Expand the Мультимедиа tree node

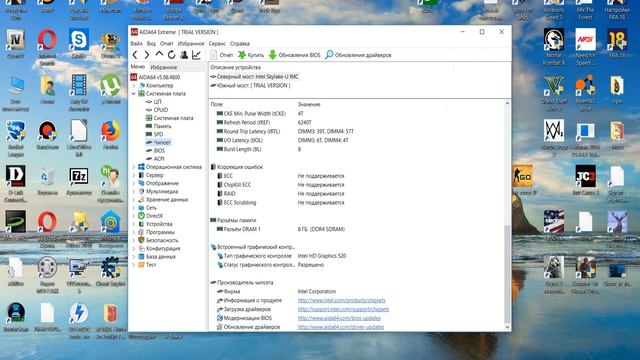coord(134,191)
